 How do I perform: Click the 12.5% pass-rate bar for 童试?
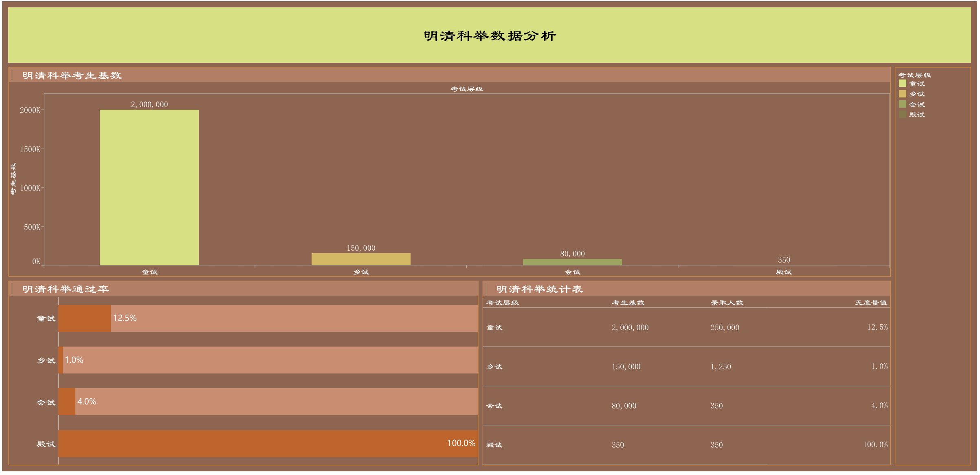click(84, 318)
